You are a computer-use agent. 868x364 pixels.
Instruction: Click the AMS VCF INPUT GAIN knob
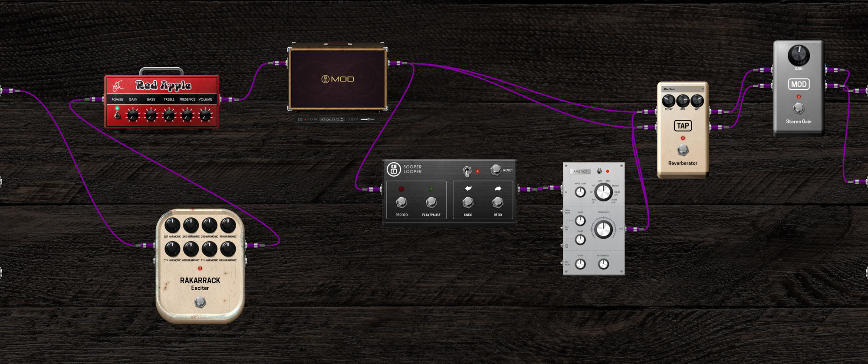[580, 192]
